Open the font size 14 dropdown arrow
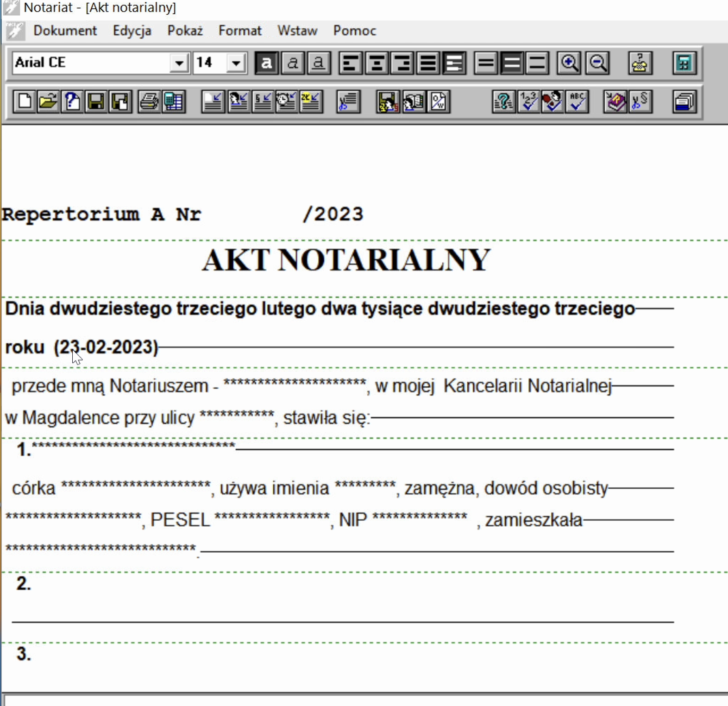This screenshot has width=728, height=706. [x=236, y=63]
